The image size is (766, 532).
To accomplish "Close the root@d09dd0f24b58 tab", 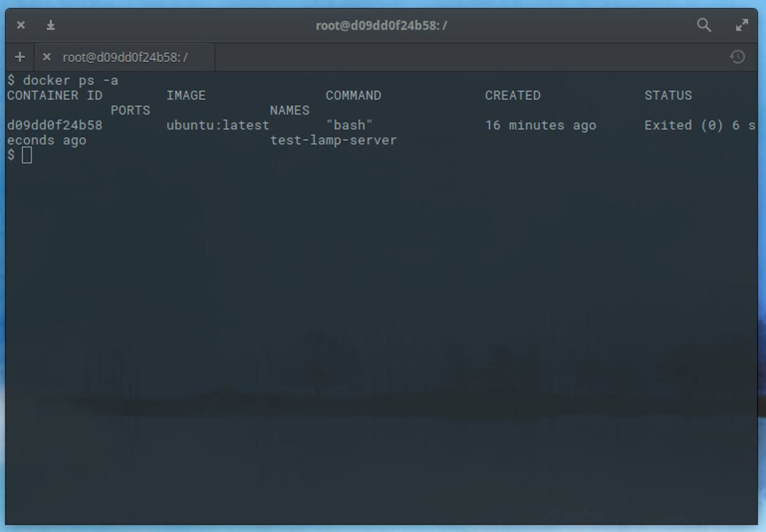I will point(46,57).
